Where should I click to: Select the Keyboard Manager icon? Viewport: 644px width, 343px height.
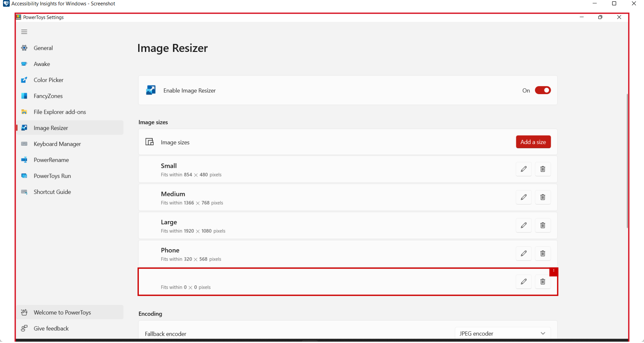click(x=24, y=144)
